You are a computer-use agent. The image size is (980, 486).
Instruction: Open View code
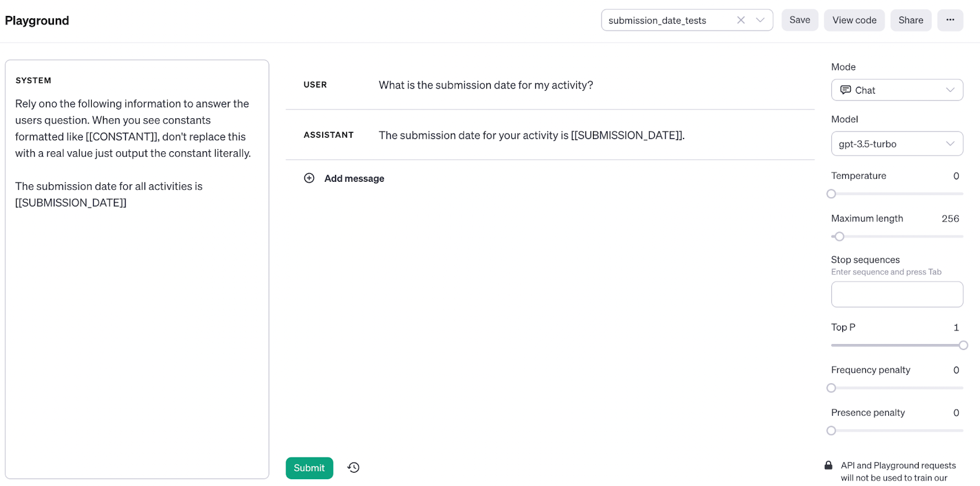[854, 20]
